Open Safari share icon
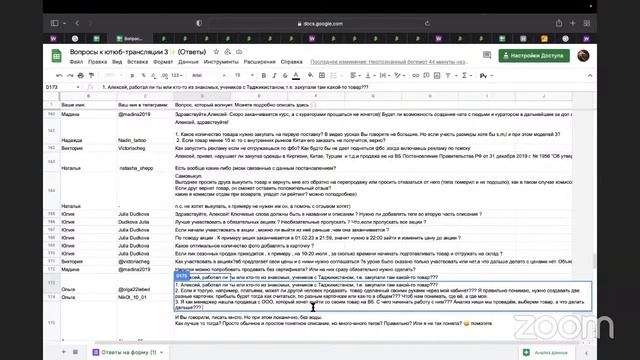Image resolution: width=640 pixels, height=360 pixels. tap(559, 23)
